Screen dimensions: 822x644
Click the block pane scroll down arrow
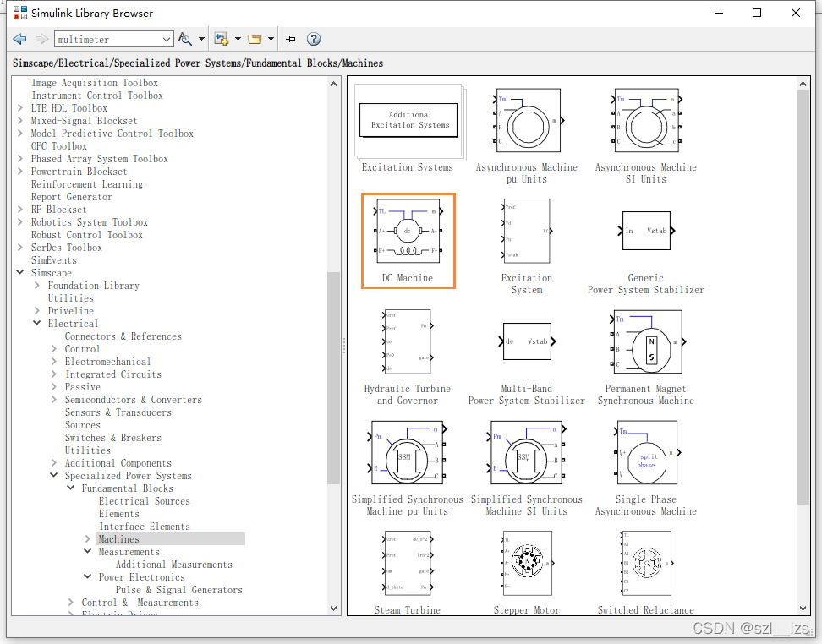pyautogui.click(x=803, y=609)
